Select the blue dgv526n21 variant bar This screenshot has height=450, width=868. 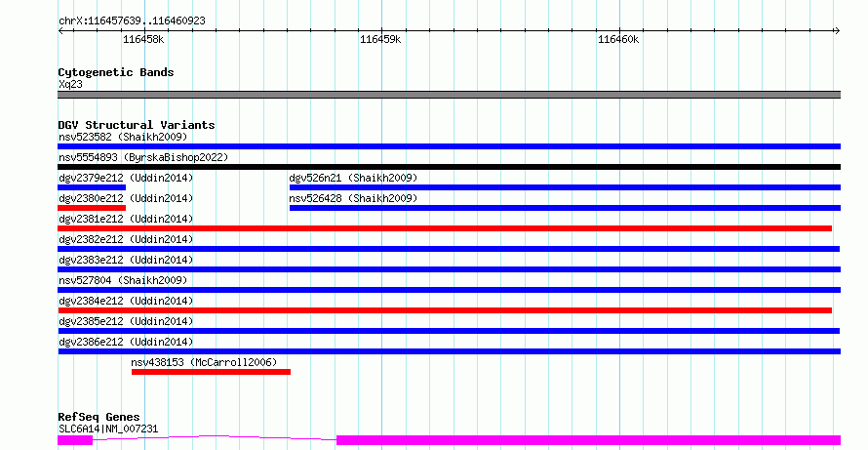tap(566, 187)
